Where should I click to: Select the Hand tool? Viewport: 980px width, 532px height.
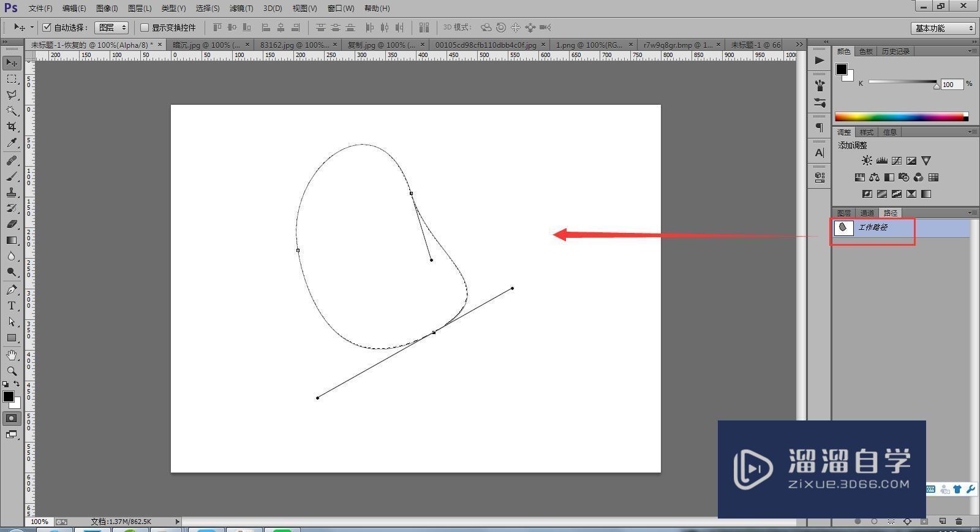[x=12, y=355]
